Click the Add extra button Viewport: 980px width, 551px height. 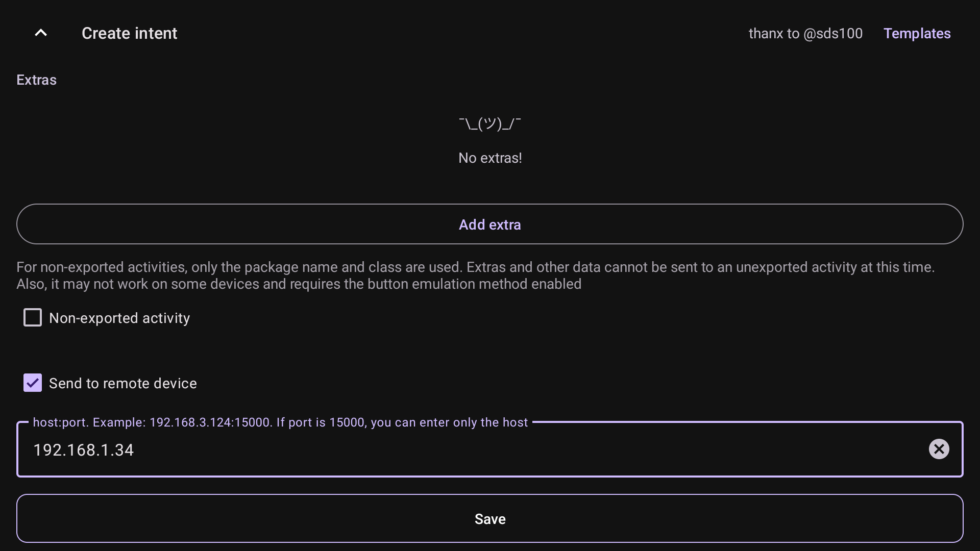[489, 224]
